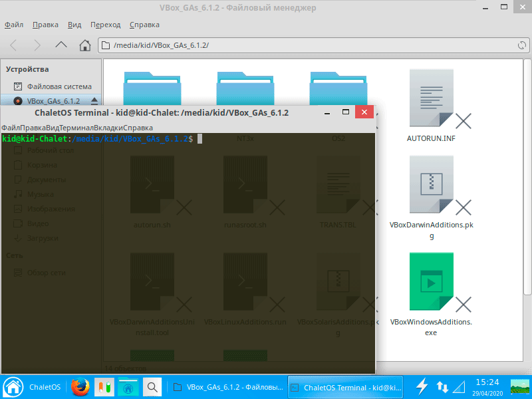532x399 pixels.
Task: Select the VBoxWindowsAdditions.exe file
Action: pos(431,295)
